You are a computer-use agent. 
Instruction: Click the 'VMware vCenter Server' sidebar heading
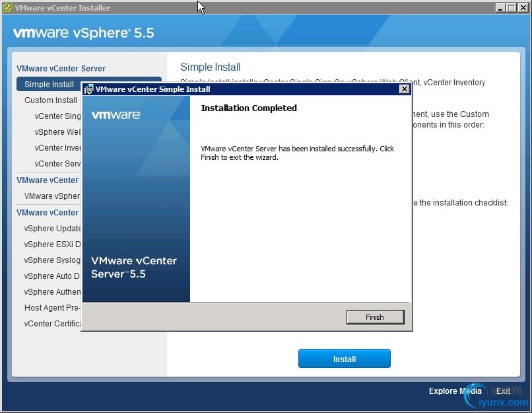[x=61, y=68]
